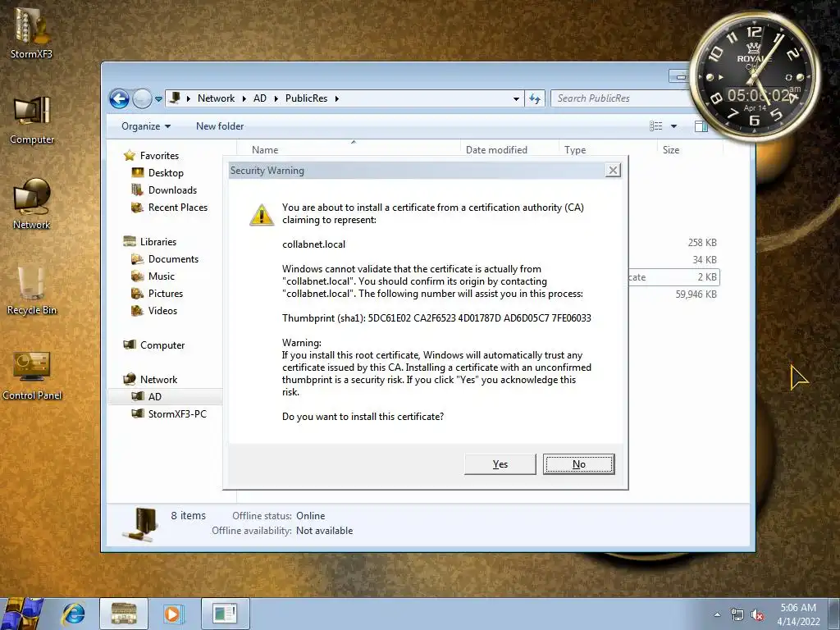Open the Pictures library

pyautogui.click(x=166, y=294)
